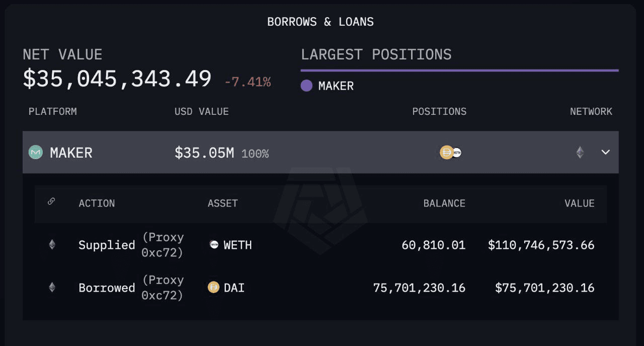Click the Ethereum network icon in Maker row
Image resolution: width=644 pixels, height=346 pixels.
point(580,152)
